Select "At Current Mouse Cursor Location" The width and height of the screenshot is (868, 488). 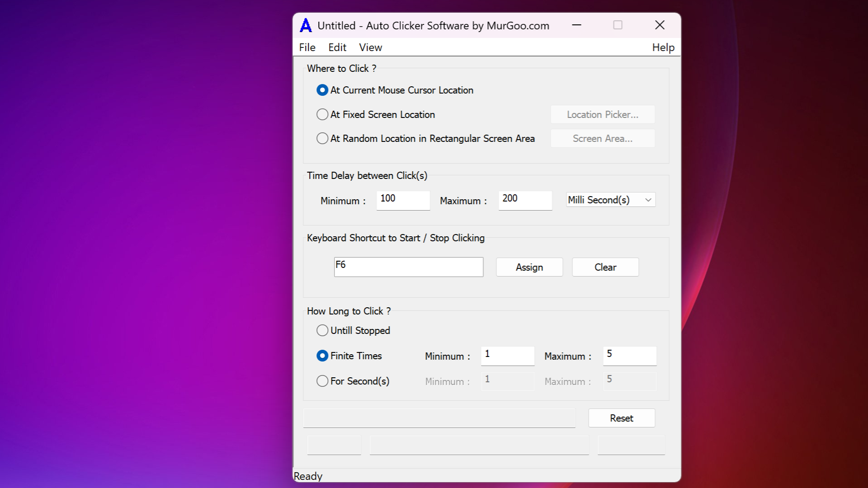pos(322,90)
